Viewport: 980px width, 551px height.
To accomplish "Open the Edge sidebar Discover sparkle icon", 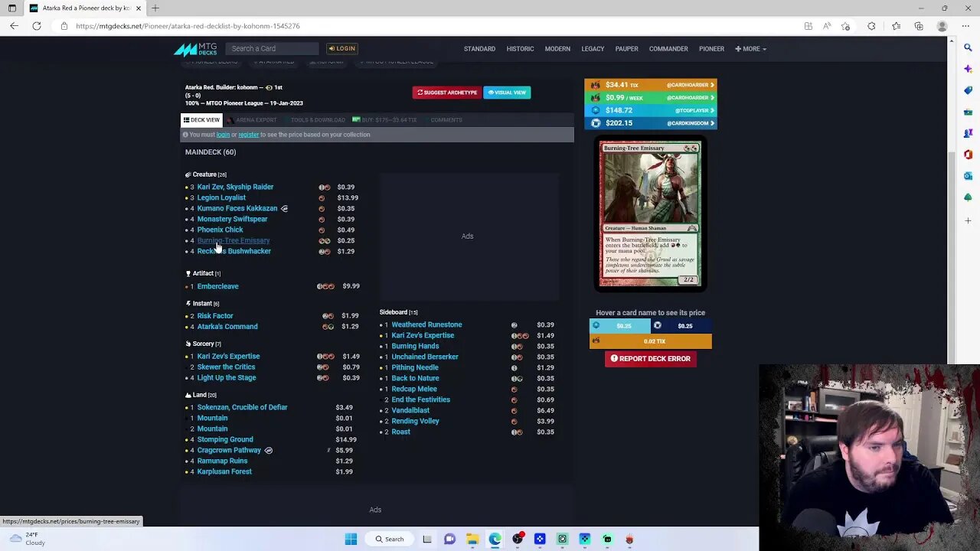I will click(968, 69).
